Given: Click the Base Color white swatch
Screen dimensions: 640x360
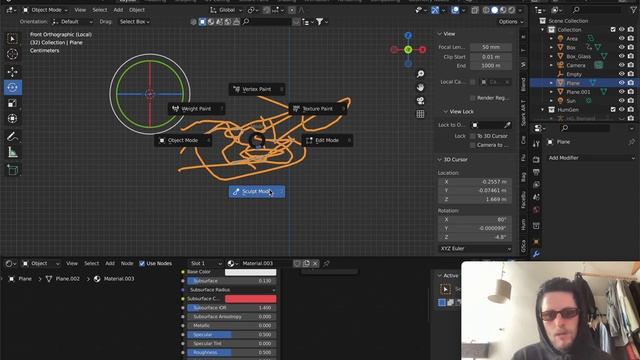Looking at the screenshot, I should click(x=251, y=272).
